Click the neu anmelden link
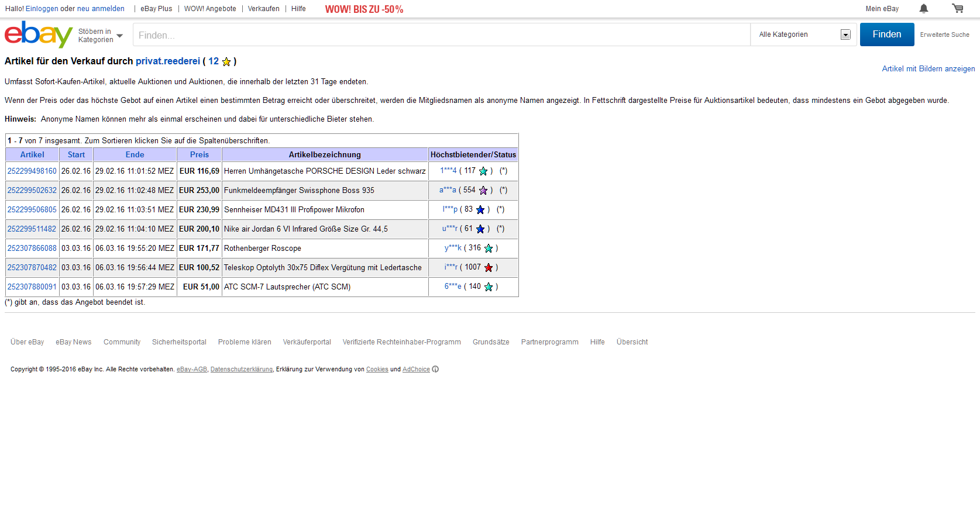The height and width of the screenshot is (531, 980). [x=101, y=9]
